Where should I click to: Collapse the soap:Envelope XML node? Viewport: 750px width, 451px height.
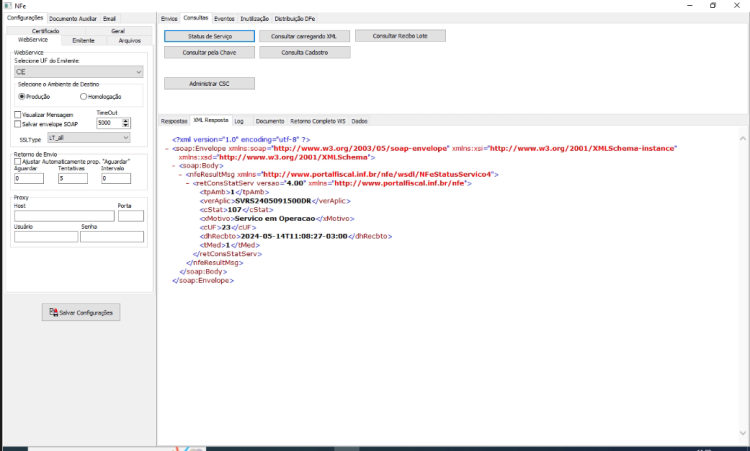[166, 149]
